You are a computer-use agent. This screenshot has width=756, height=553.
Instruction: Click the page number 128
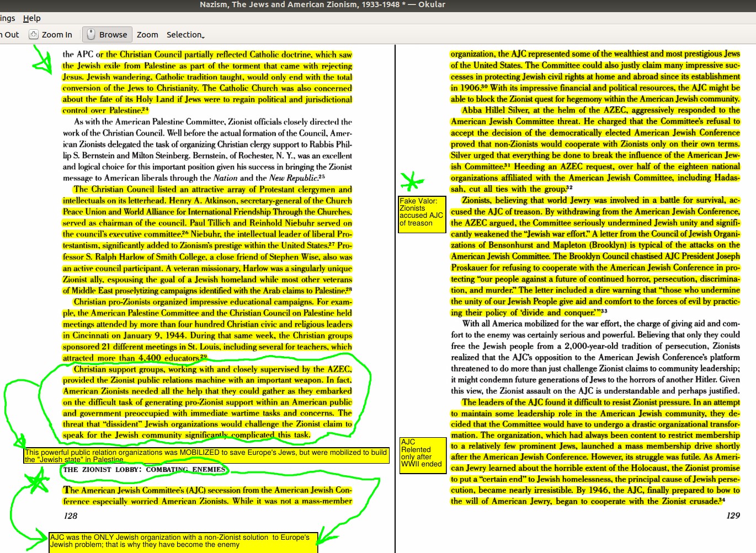(71, 516)
